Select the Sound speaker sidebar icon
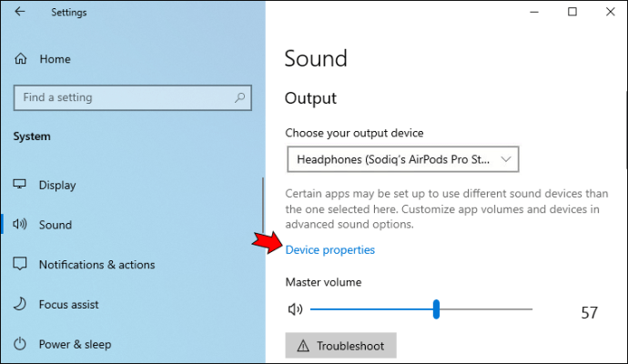Screen dimensions: 628x364 [20, 224]
